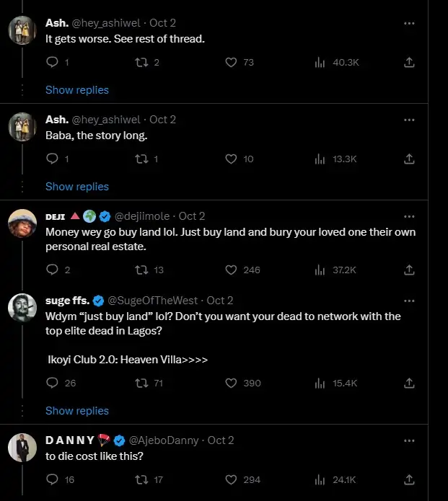This screenshot has height=501, width=448.
Task: Reply to suge ffs. tweet
Action: [52, 383]
